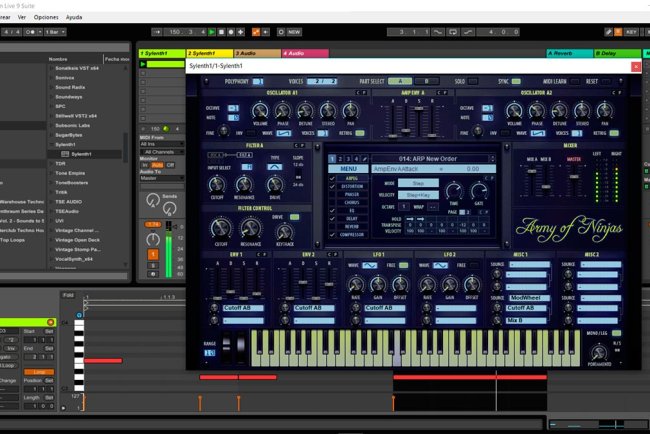Image resolution: width=650 pixels, height=434 pixels.
Task: Select the A Reverb return track
Action: tap(570, 53)
